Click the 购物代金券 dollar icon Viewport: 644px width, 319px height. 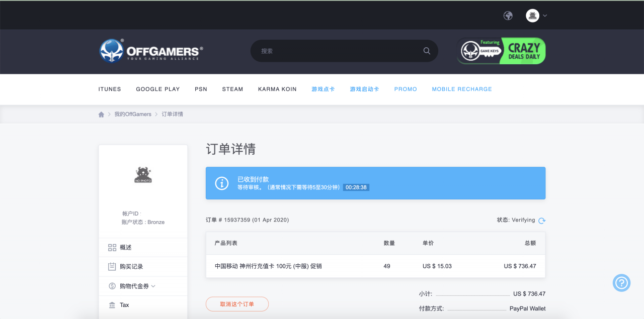(x=112, y=286)
